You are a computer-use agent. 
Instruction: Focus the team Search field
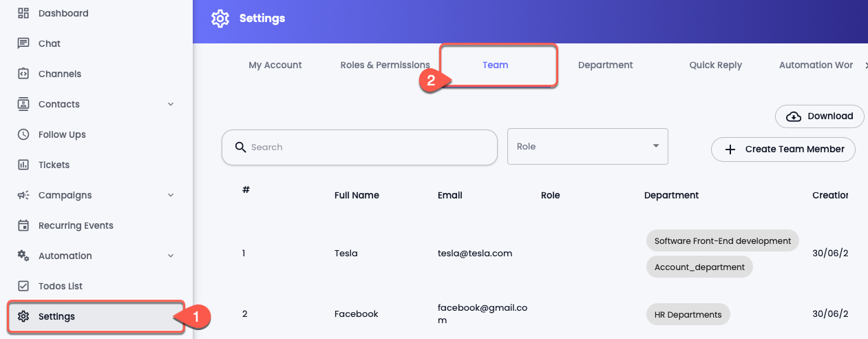359,147
